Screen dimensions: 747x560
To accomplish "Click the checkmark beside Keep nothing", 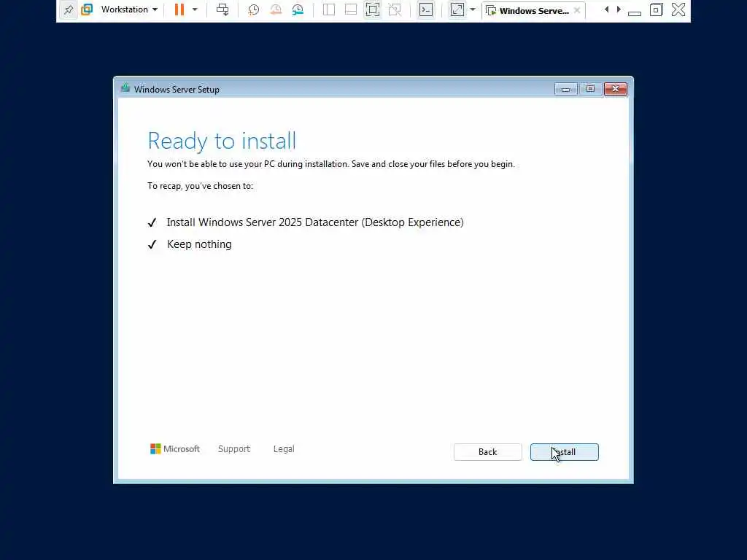I will tap(152, 245).
